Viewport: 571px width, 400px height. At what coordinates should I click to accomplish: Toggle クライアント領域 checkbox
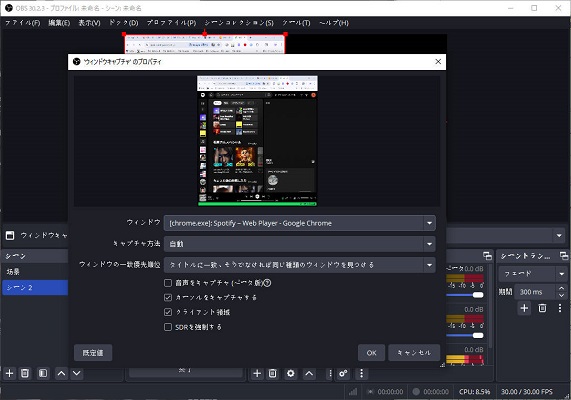(x=168, y=312)
